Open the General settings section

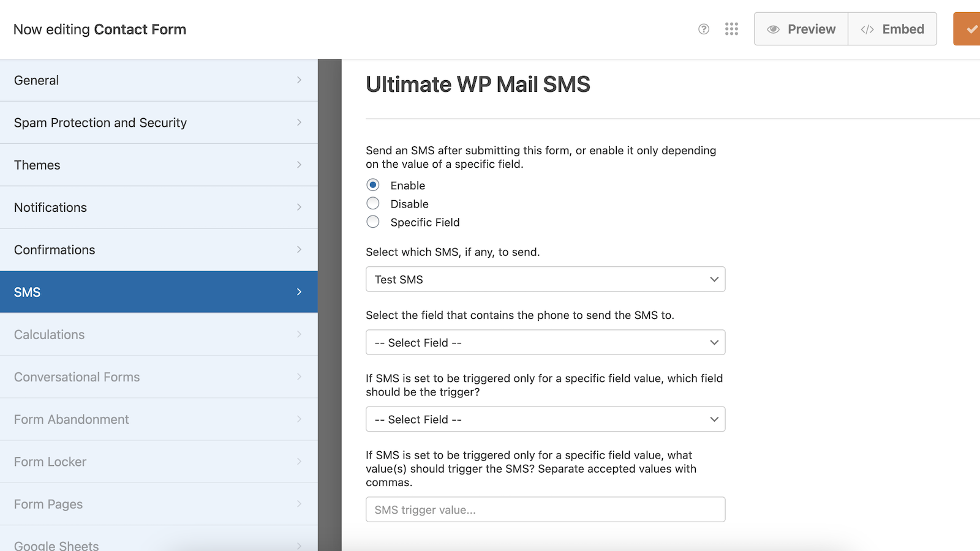click(x=159, y=80)
